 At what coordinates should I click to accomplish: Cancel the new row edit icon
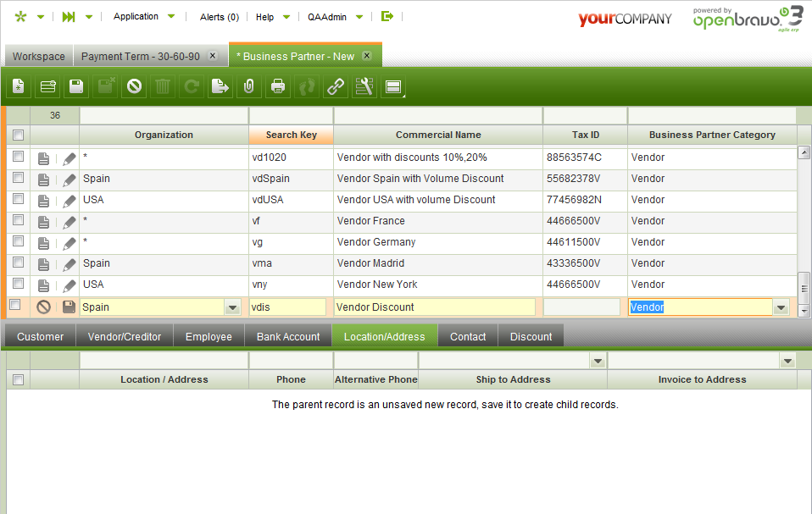pyautogui.click(x=43, y=307)
